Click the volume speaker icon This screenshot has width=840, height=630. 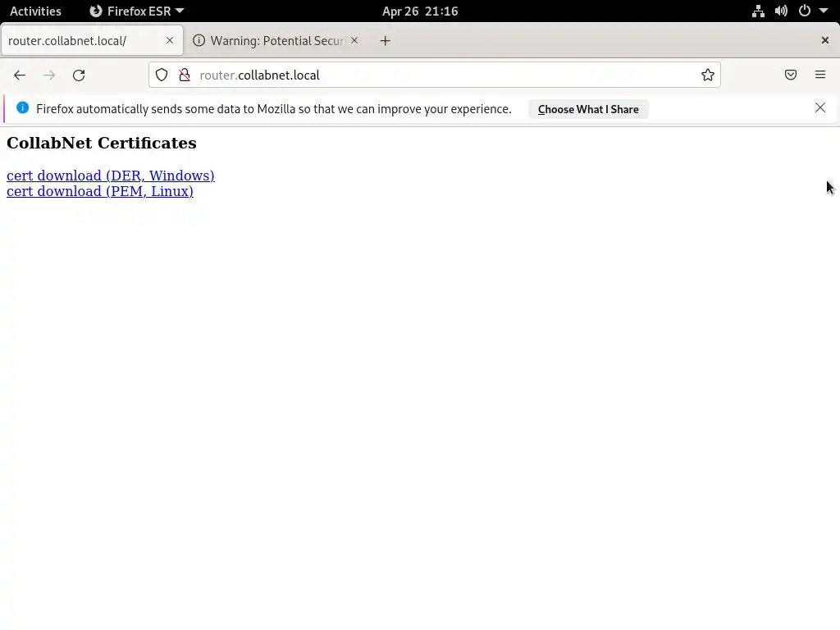tap(781, 11)
